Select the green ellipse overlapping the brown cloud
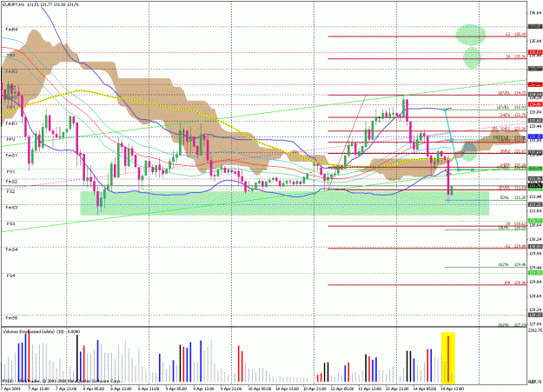The width and height of the screenshot is (543, 392). click(x=469, y=151)
